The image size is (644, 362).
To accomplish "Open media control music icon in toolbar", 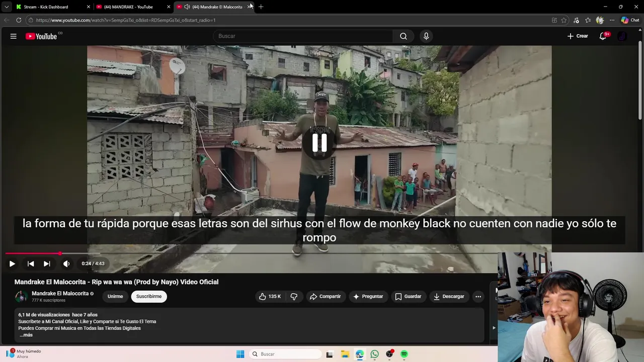I will tap(576, 20).
